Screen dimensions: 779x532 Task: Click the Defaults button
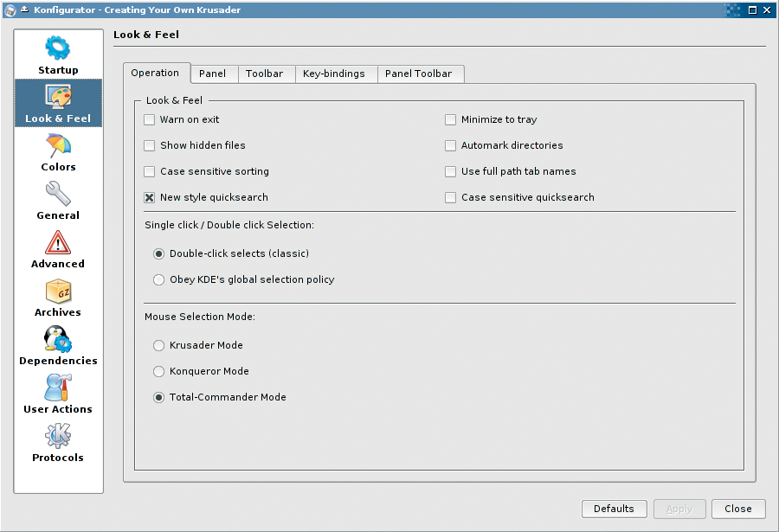[614, 509]
